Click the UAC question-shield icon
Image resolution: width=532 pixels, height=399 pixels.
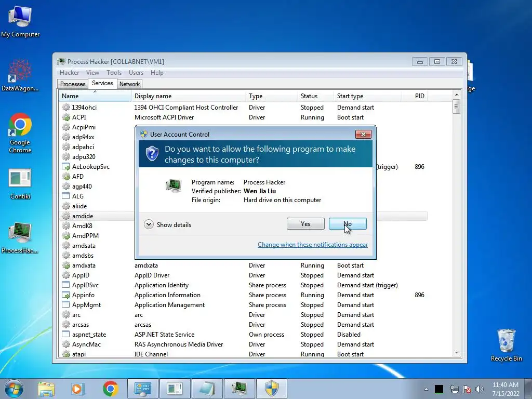coord(152,154)
